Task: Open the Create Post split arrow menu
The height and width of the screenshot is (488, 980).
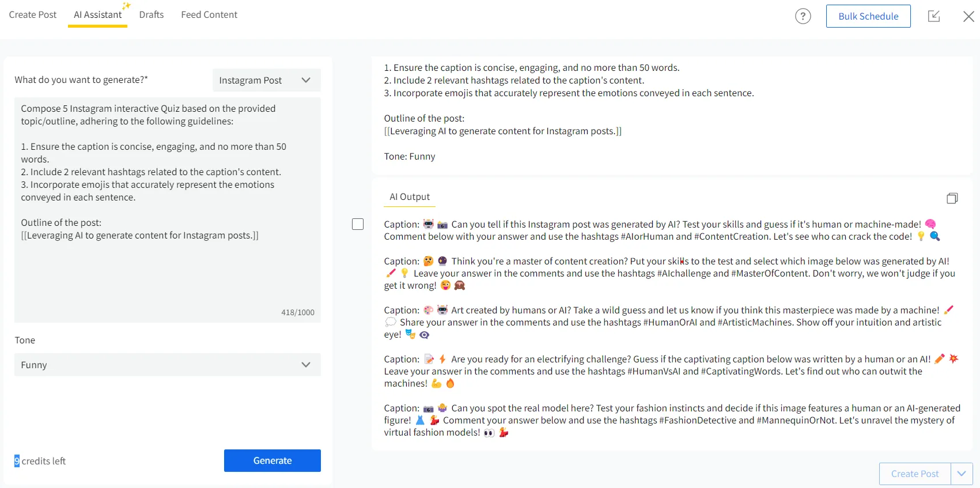Action: tap(961, 474)
